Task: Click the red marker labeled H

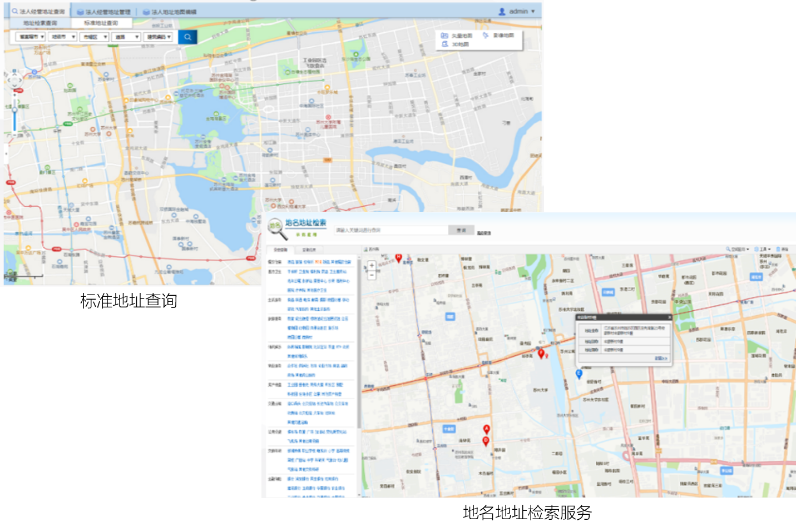Action: (x=398, y=258)
